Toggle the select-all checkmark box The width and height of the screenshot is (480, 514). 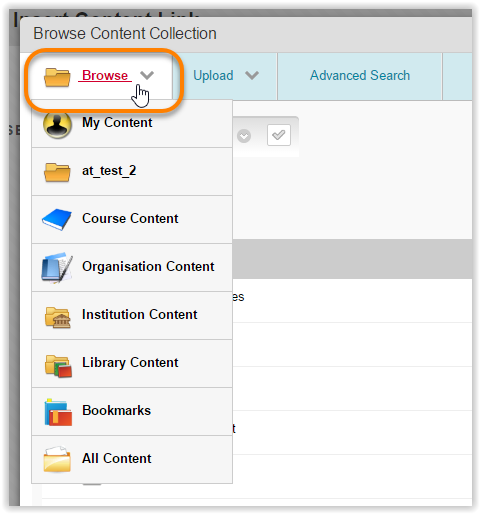pos(279,135)
